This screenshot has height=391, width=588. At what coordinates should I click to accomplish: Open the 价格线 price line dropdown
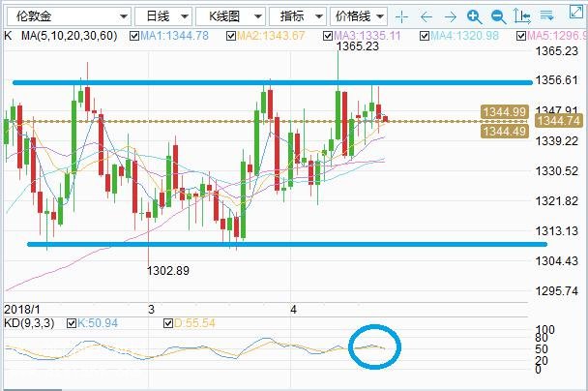359,16
